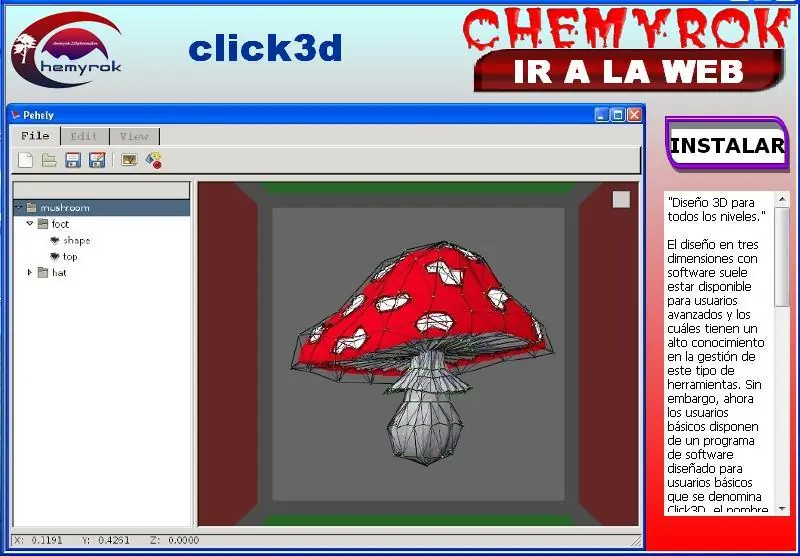
Task: Click the status bar resize grip
Action: [636, 541]
